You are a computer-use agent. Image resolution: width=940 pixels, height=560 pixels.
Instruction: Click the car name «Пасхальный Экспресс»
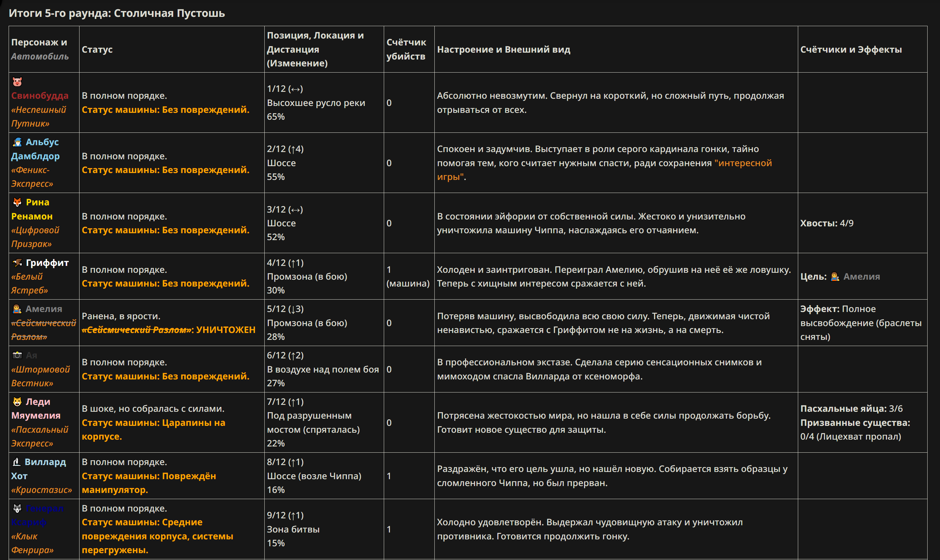[40, 436]
